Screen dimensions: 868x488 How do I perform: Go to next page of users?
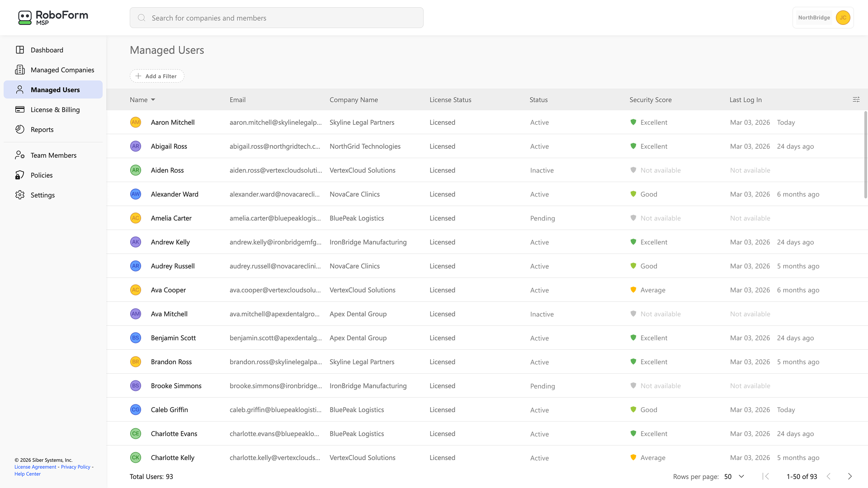pos(850,476)
